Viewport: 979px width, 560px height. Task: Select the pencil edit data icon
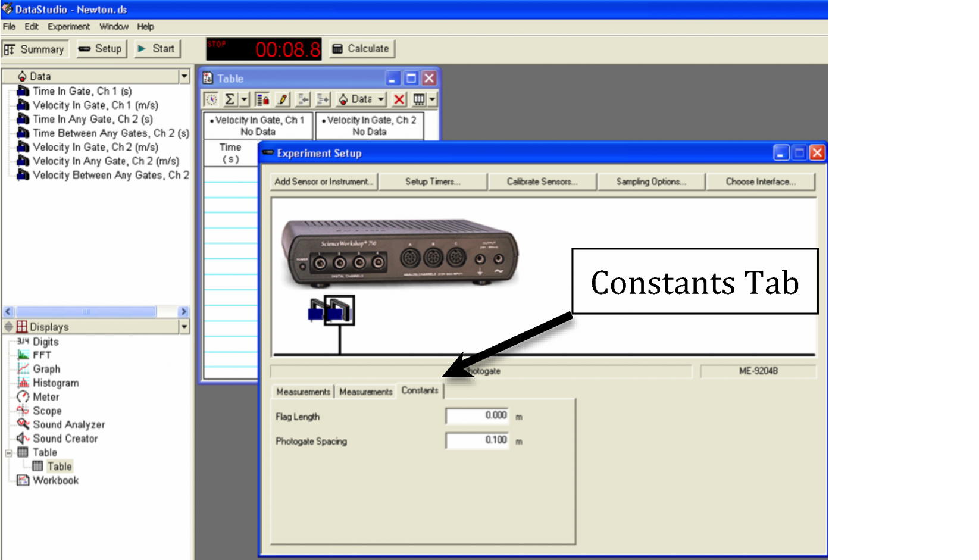pos(283,99)
